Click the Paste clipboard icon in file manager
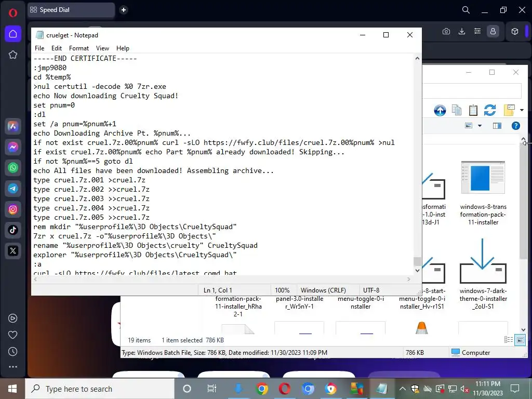The image size is (532, 399). [473, 110]
